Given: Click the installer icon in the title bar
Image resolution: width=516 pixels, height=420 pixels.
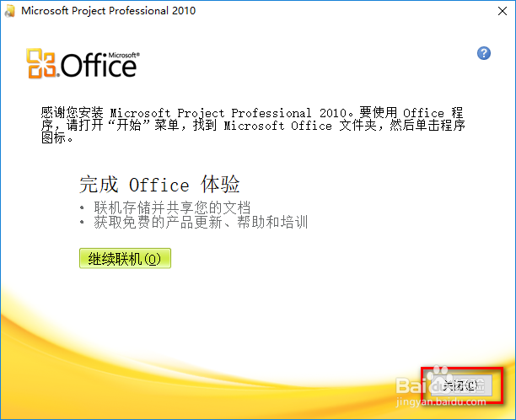Looking at the screenshot, I should pos(10,11).
